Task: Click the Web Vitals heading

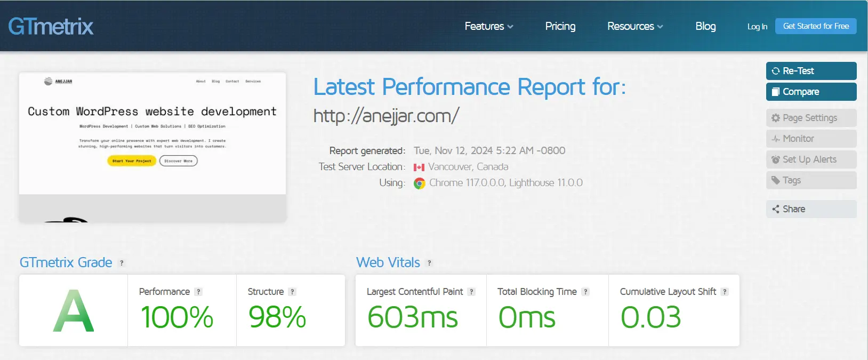Action: pyautogui.click(x=388, y=262)
